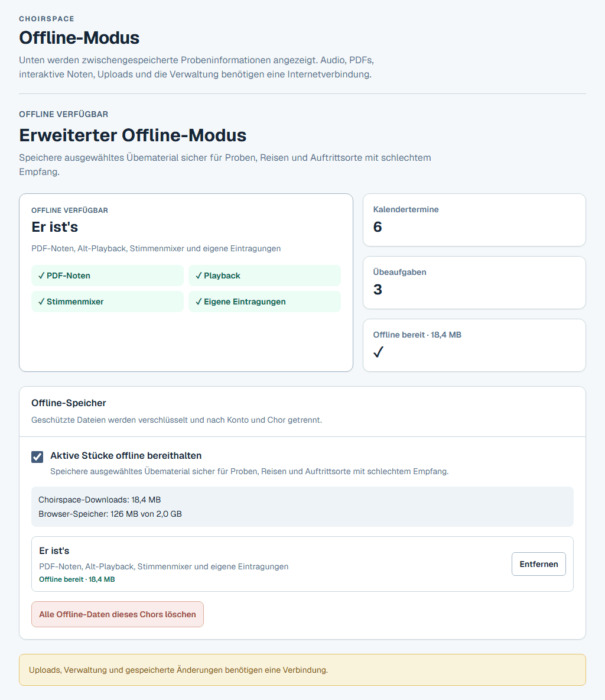Click the Übeaufgaben count 3
Viewport: 605px width, 700px height.
point(378,289)
